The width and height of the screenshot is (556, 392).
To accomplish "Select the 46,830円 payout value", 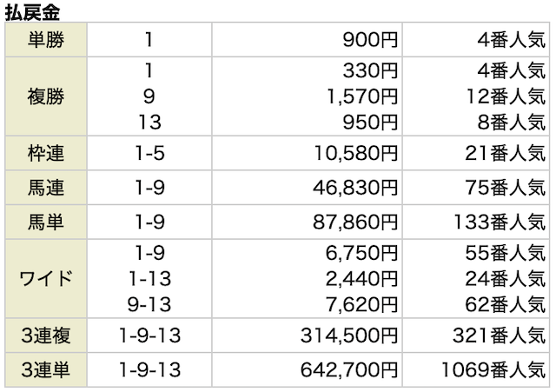I will click(356, 186).
